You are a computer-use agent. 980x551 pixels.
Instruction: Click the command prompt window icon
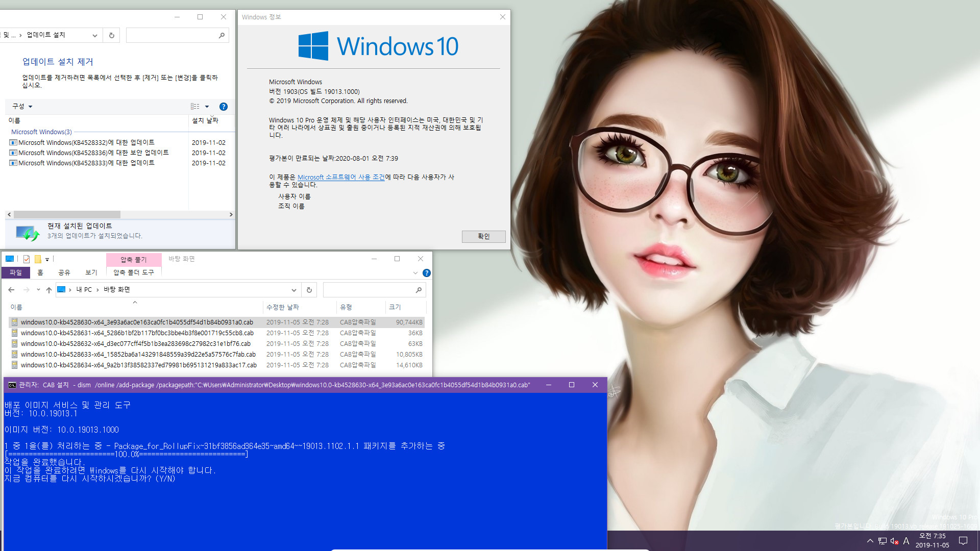(12, 385)
